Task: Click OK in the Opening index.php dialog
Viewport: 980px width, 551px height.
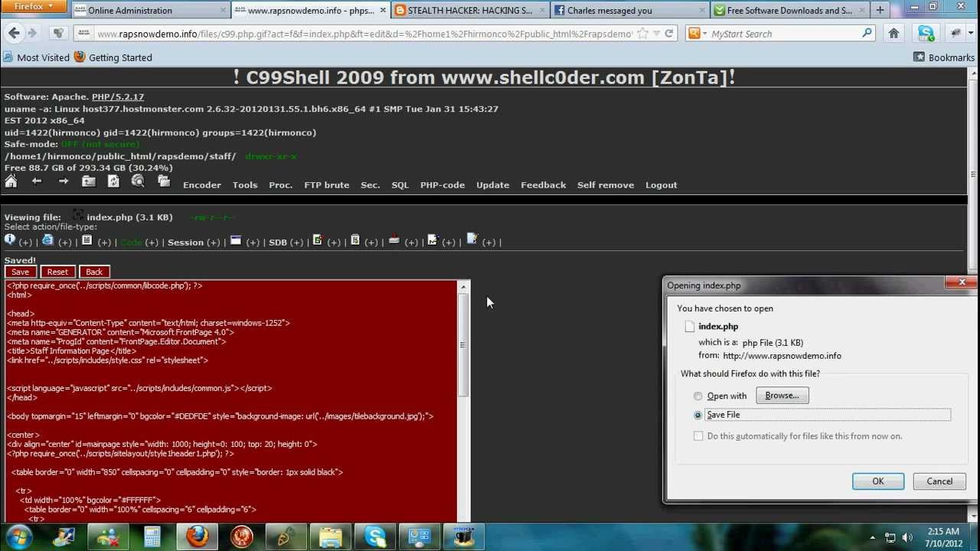Action: point(878,481)
